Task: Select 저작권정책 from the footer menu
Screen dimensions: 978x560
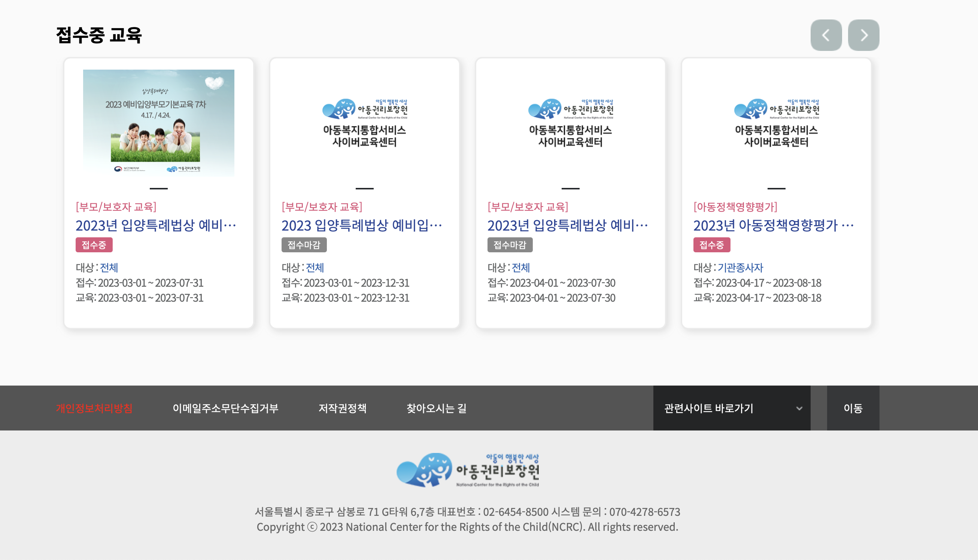Action: tap(343, 408)
